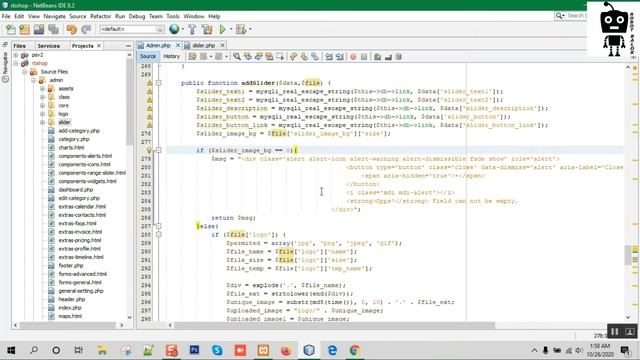The height and width of the screenshot is (360, 640).
Task: Collapse the else block code fold
Action: point(158,226)
